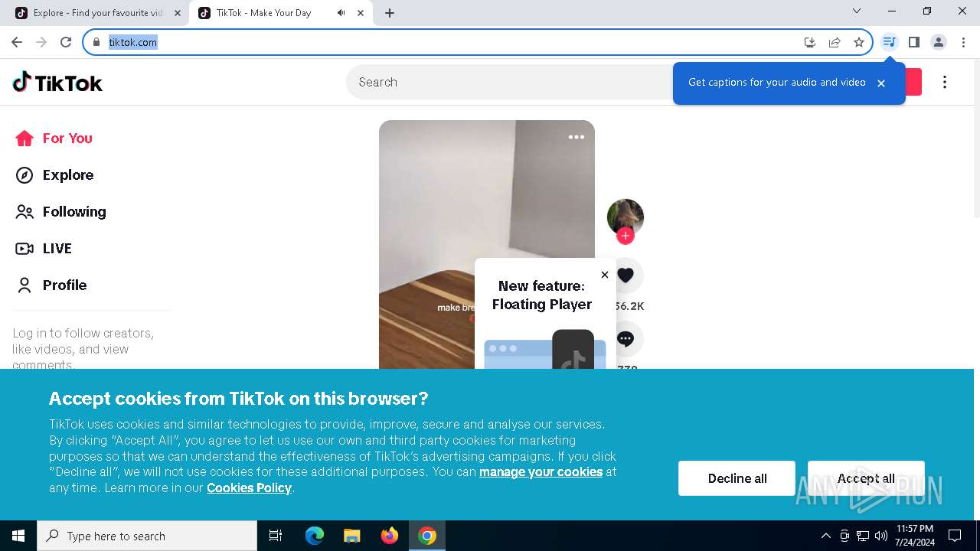Open the notification center

(x=955, y=536)
